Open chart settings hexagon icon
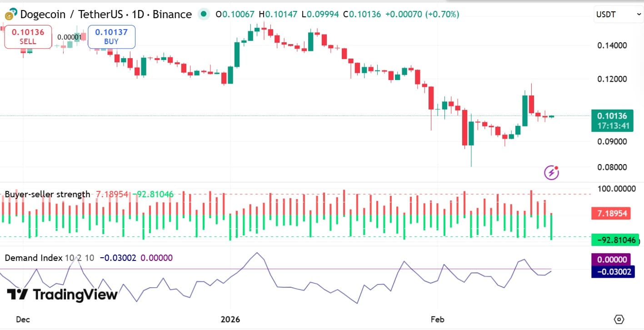 (619, 319)
